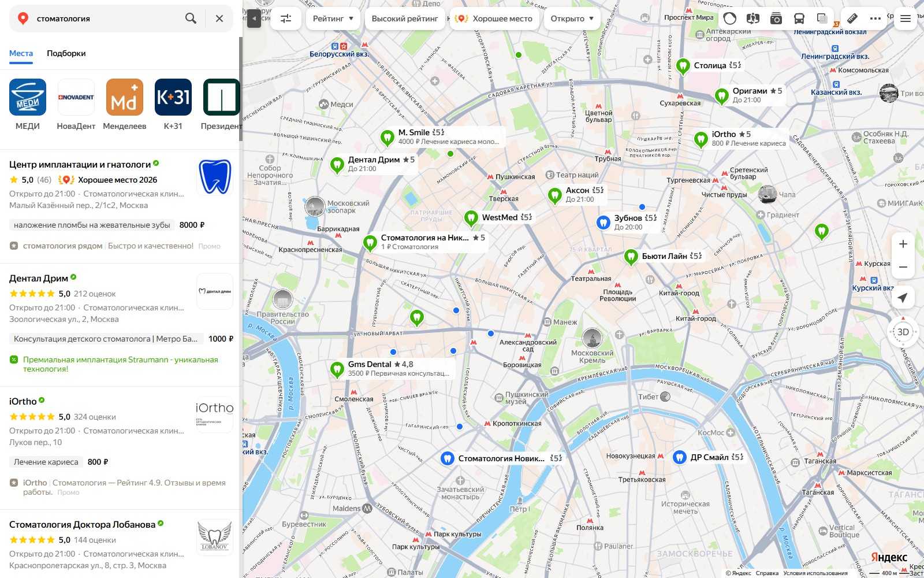Toggle 3D map tilt button
The width and height of the screenshot is (924, 578).
(x=903, y=332)
